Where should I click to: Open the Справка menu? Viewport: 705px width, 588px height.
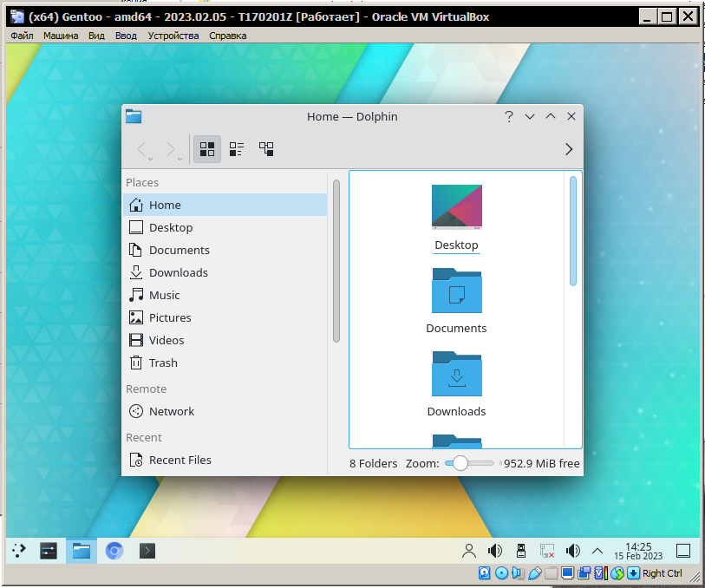tap(227, 36)
